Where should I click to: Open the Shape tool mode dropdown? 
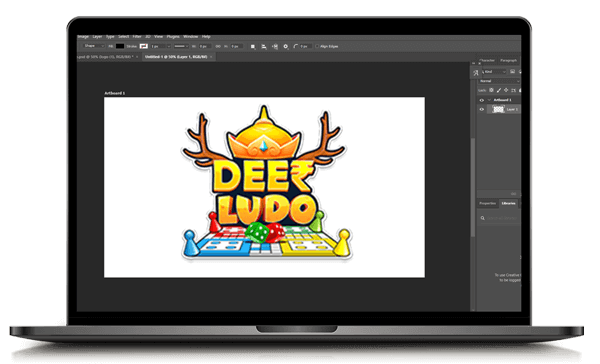94,46
